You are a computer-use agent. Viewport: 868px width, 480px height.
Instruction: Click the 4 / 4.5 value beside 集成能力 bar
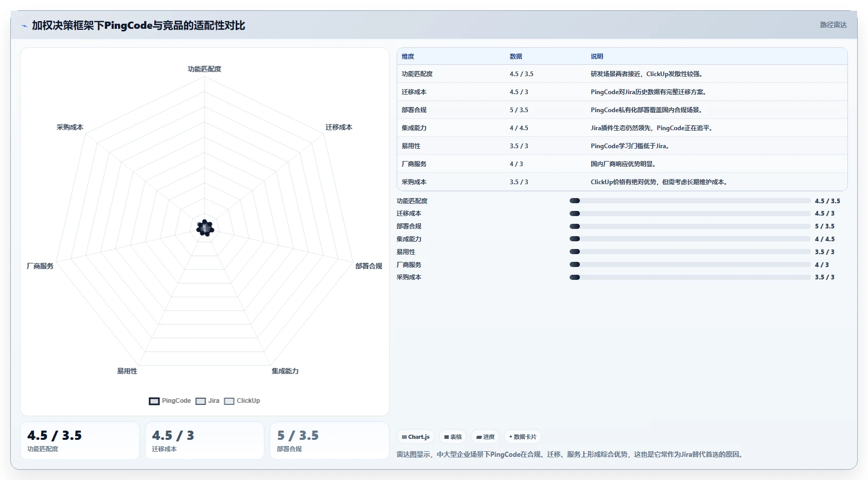point(825,239)
